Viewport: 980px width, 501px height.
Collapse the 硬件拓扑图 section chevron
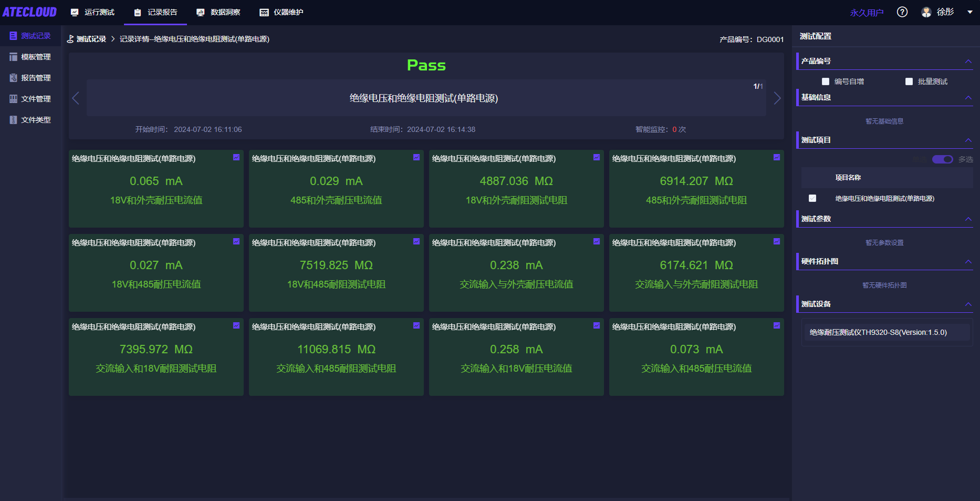pos(968,262)
